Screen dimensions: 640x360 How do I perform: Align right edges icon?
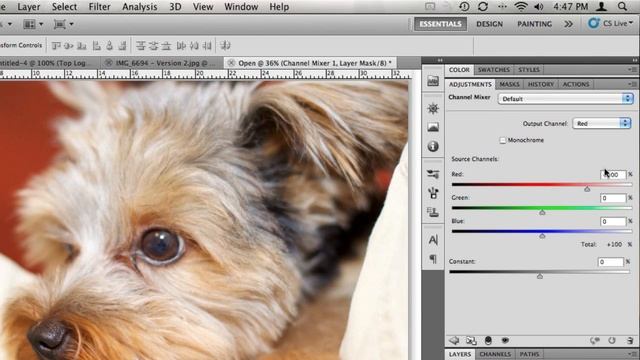[122, 46]
